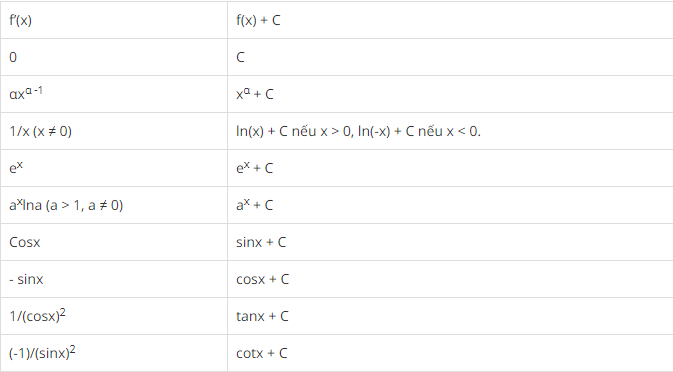
Task: Select the e^x + C cell
Action: (450, 168)
